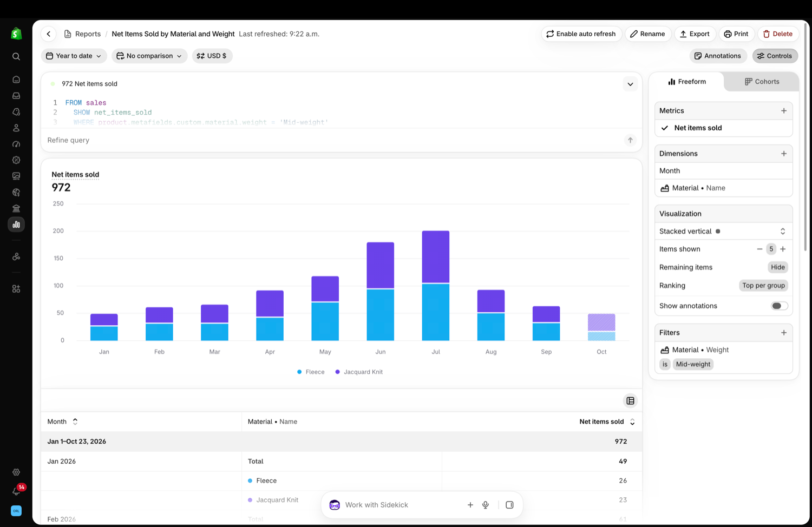
Task: Click Enable auto refresh button
Action: tap(581, 34)
